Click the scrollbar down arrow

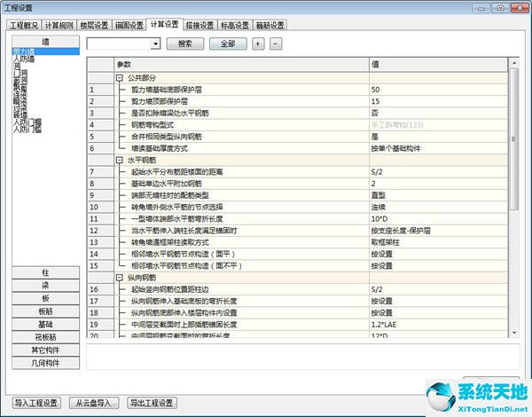tap(514, 333)
